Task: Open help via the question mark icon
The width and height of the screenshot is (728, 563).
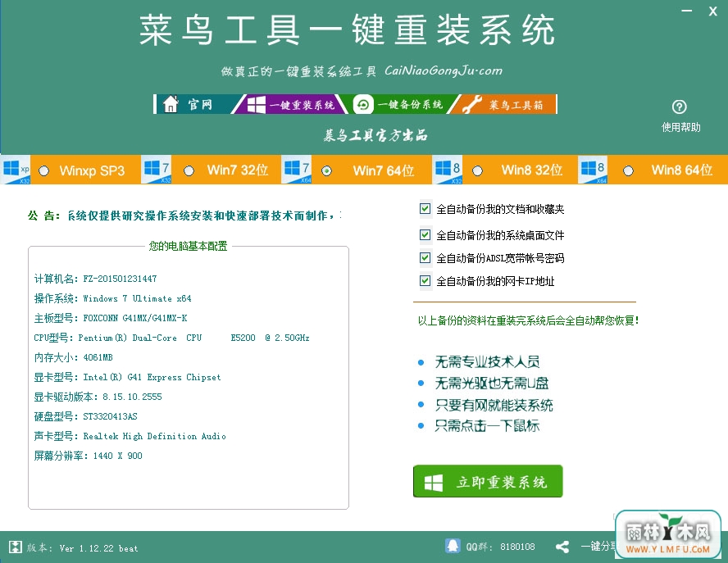Action: click(x=680, y=107)
